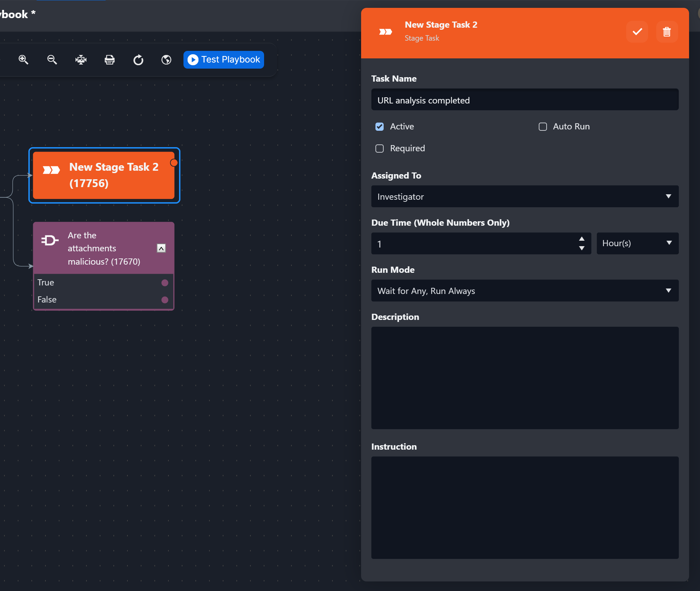
Task: Confirm task with the checkmark icon
Action: click(637, 32)
